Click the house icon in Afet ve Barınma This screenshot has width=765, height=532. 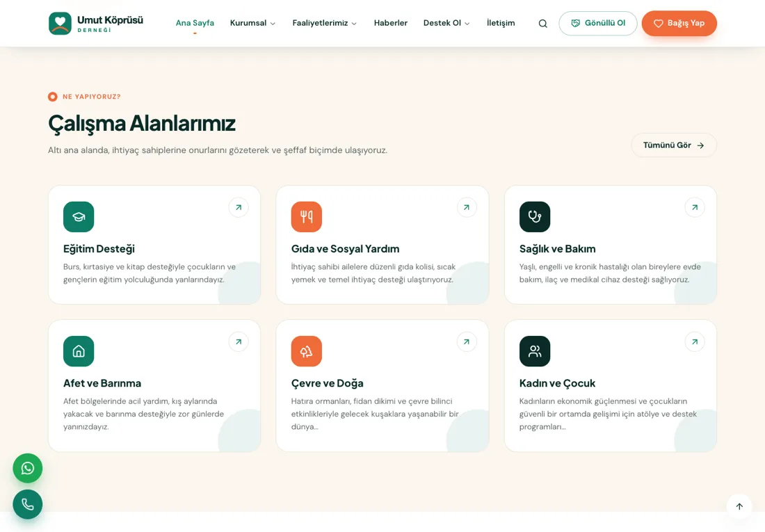tap(79, 351)
